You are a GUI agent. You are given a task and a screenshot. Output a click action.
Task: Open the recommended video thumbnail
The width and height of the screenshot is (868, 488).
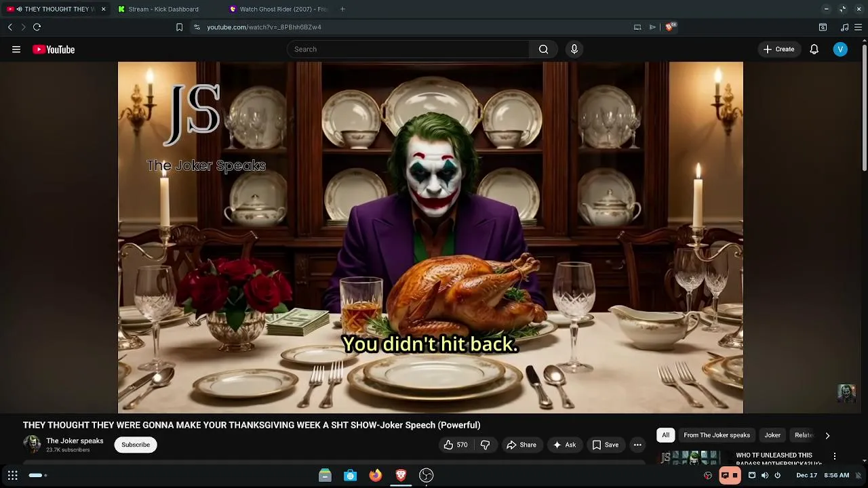[692, 458]
